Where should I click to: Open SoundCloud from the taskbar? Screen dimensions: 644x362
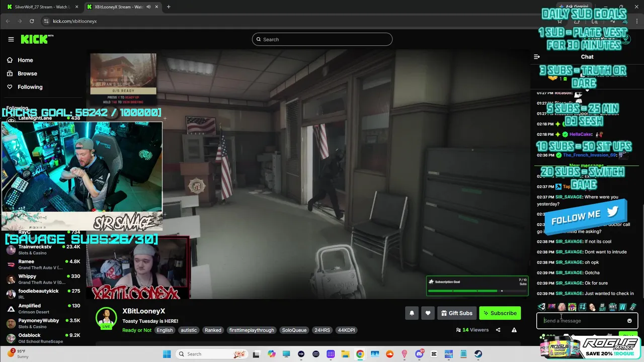[389, 354]
